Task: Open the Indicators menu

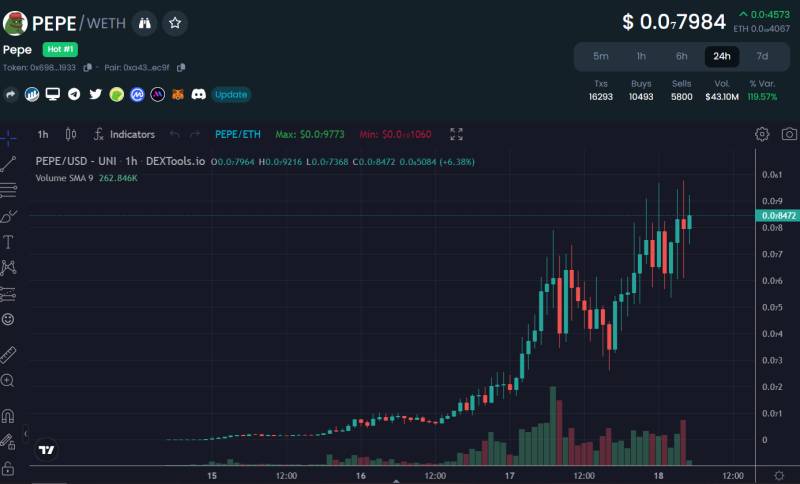Action: point(124,135)
